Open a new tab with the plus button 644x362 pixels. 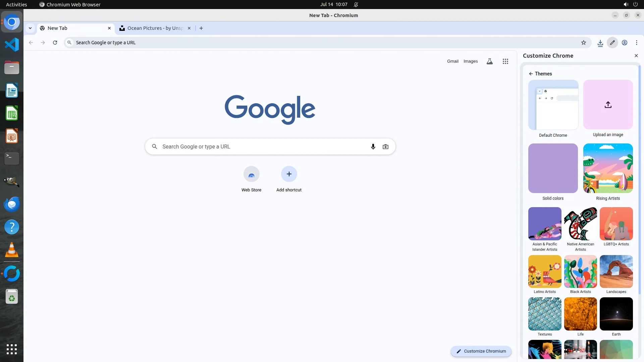[201, 28]
